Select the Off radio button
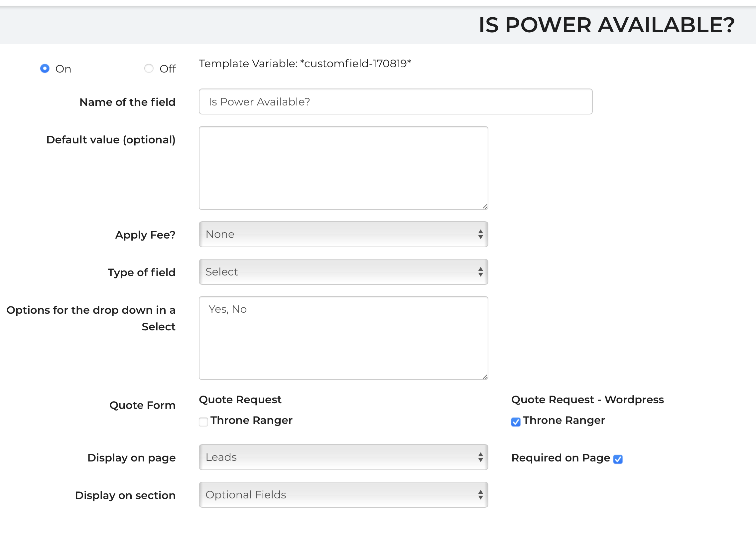756x533 pixels. pos(149,69)
